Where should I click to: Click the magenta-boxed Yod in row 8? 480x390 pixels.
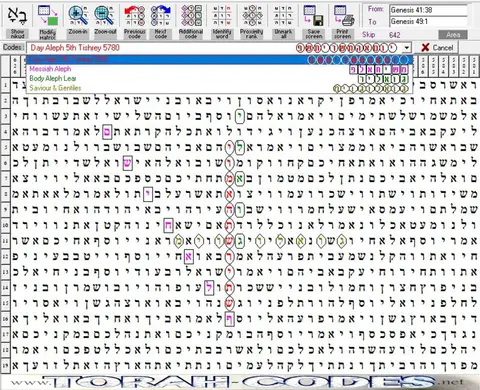(x=148, y=194)
